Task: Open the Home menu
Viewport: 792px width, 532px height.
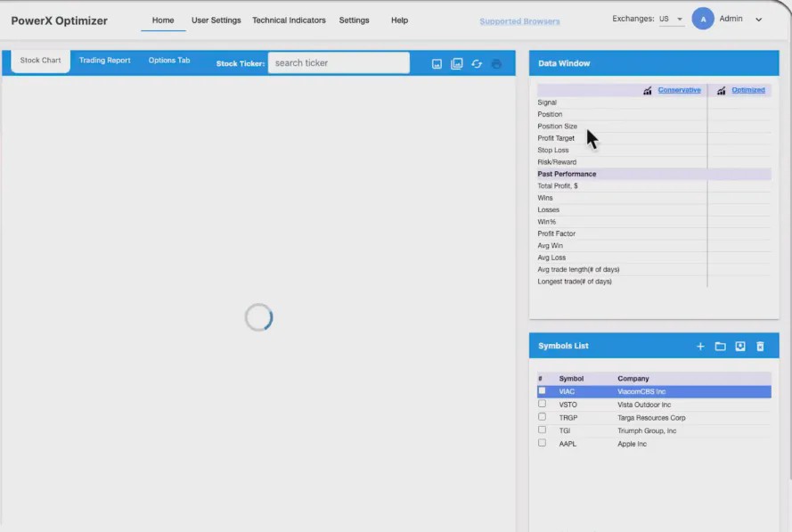Action: (x=163, y=20)
